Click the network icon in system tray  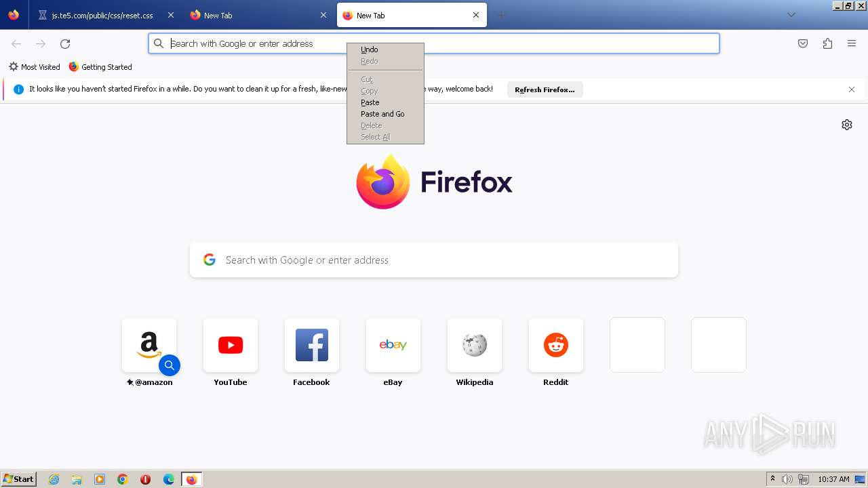(804, 479)
